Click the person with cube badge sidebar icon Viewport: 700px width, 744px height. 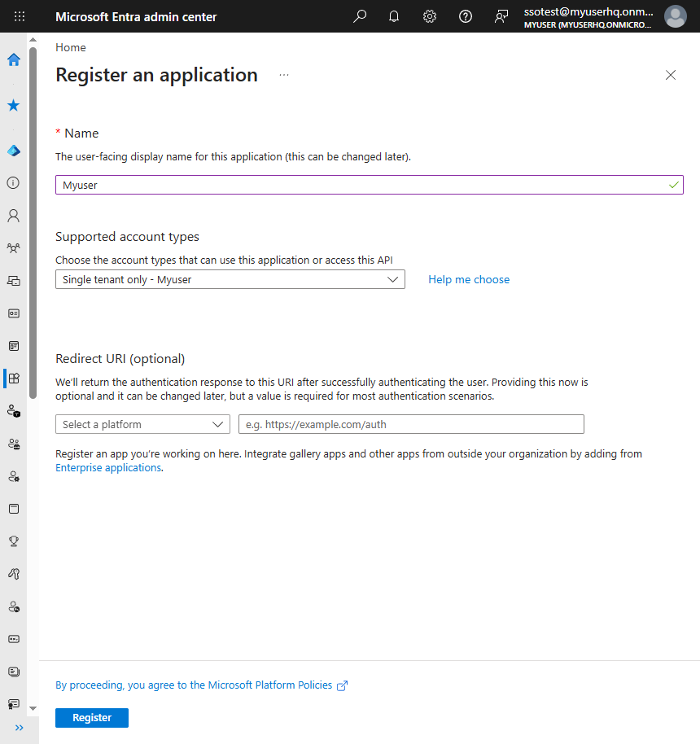[14, 411]
